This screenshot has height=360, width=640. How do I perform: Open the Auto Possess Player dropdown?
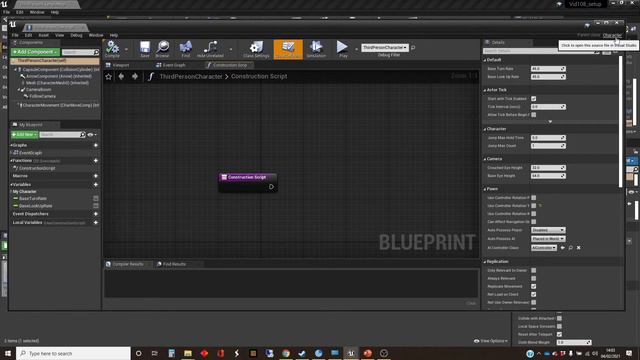(x=548, y=230)
